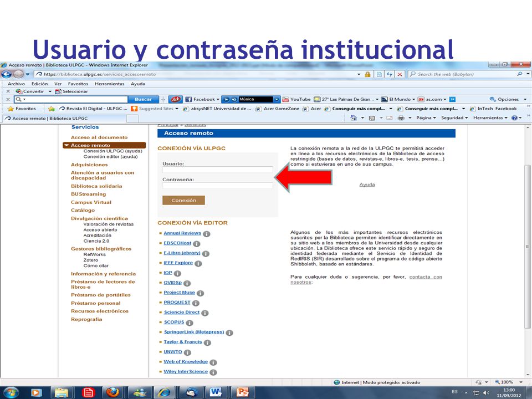Screen dimensions: 532x399
Task: Open the Facebook toolbar button
Action: point(202,99)
